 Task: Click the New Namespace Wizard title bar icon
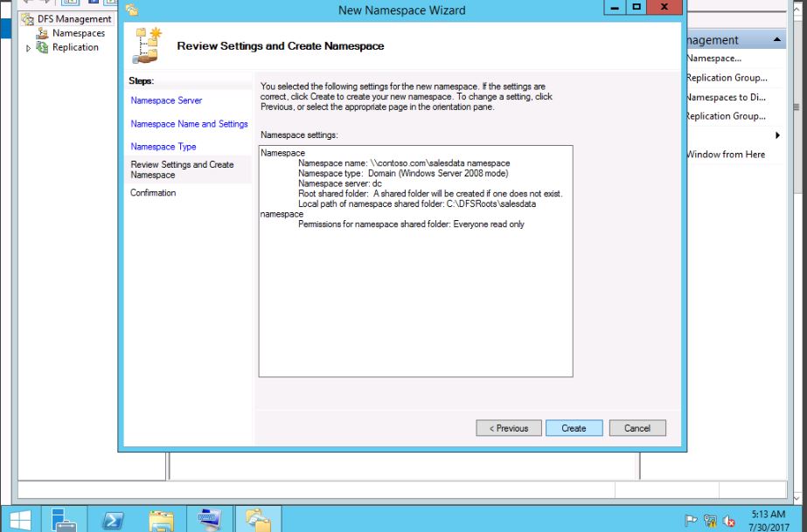point(132,10)
